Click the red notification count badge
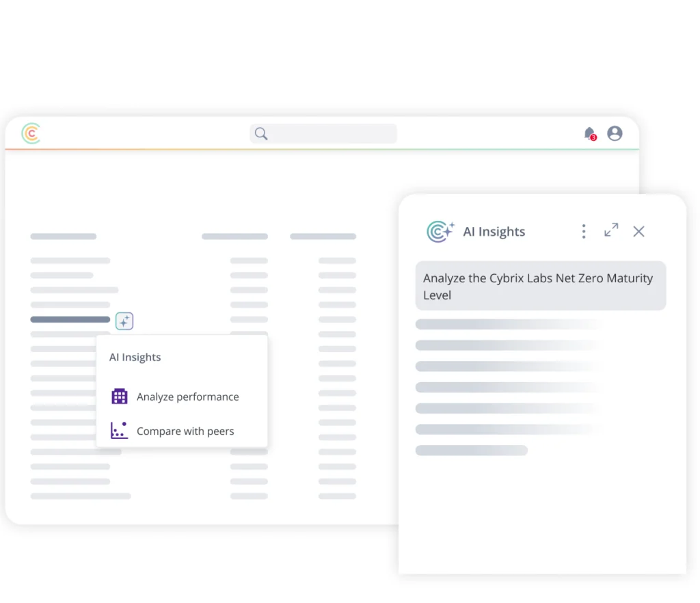Screen dimensions: 700x603 [x=593, y=137]
